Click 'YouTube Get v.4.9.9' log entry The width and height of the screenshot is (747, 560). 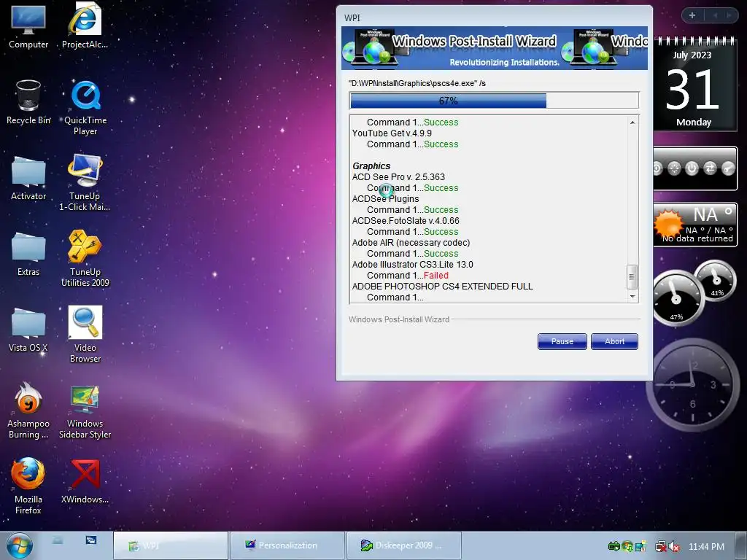(392, 133)
